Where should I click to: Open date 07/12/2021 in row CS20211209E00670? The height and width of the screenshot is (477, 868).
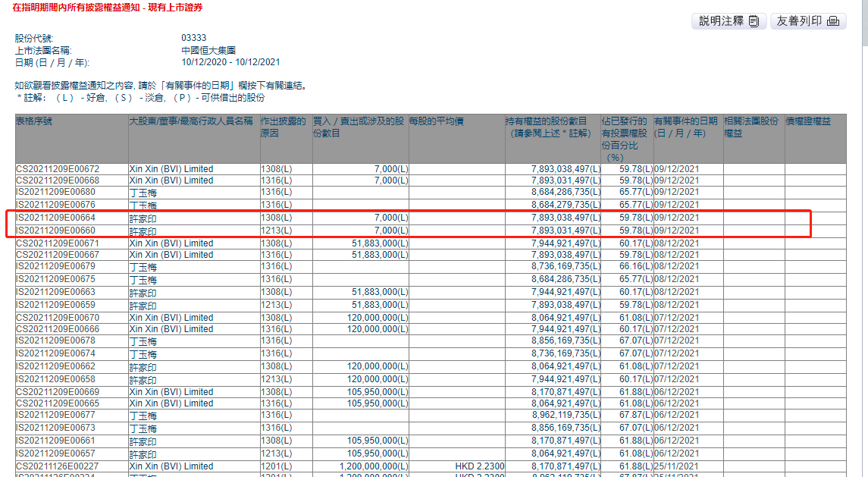point(676,318)
